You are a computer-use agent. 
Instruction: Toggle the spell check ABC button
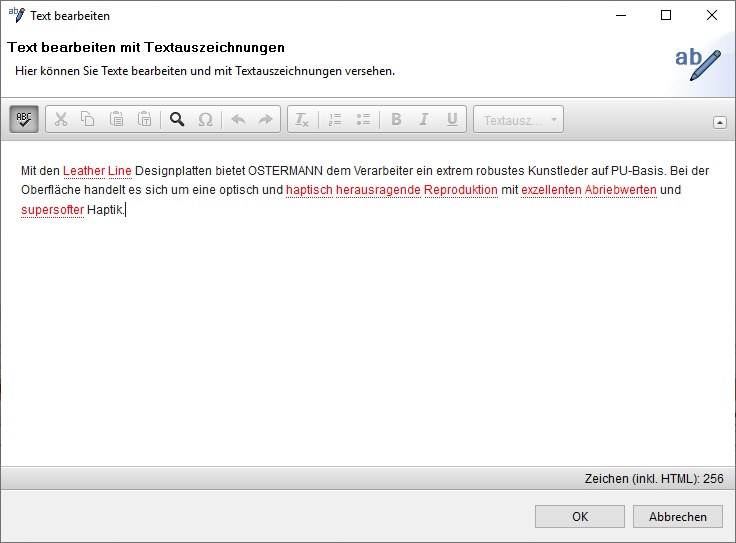pos(24,120)
